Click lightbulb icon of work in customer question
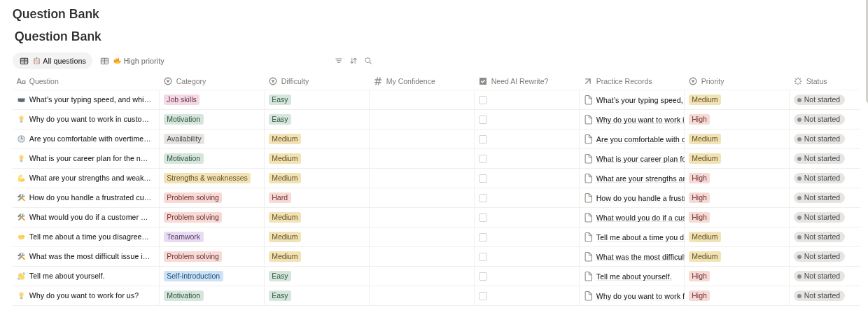Image resolution: width=868 pixels, height=315 pixels. (x=21, y=120)
